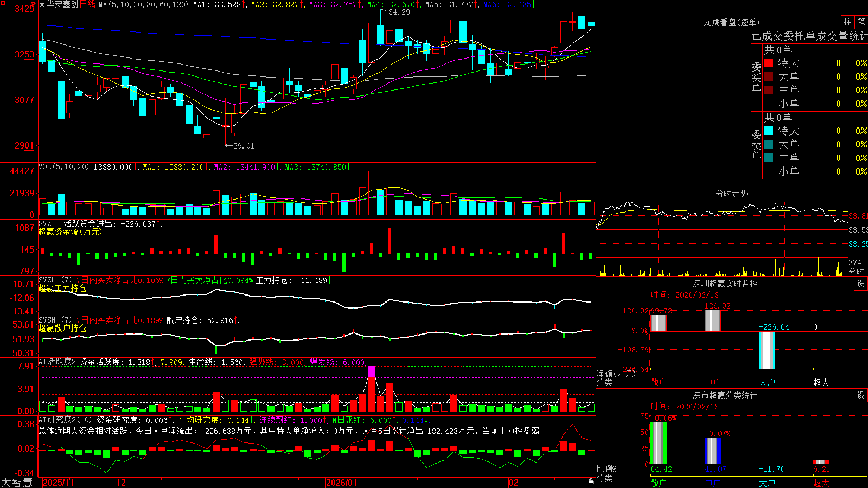Viewport: 868px width, 488px height.
Task: Click the magenta 爆发线 bar in AI活跃度2
Action: 372,371
